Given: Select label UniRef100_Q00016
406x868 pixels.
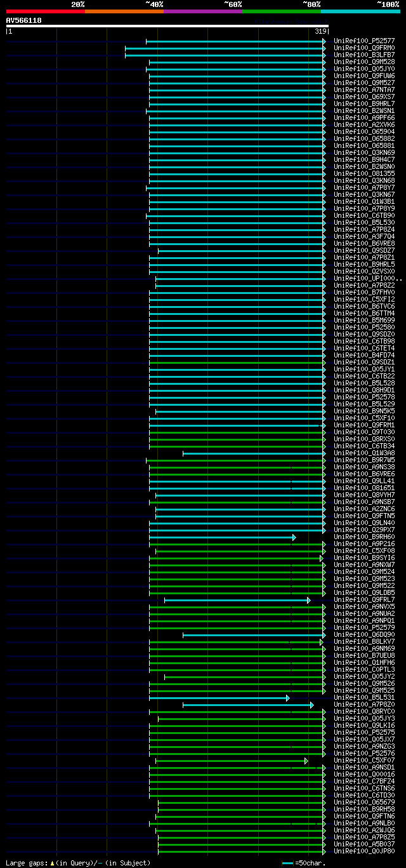Looking at the screenshot, I should (364, 775).
